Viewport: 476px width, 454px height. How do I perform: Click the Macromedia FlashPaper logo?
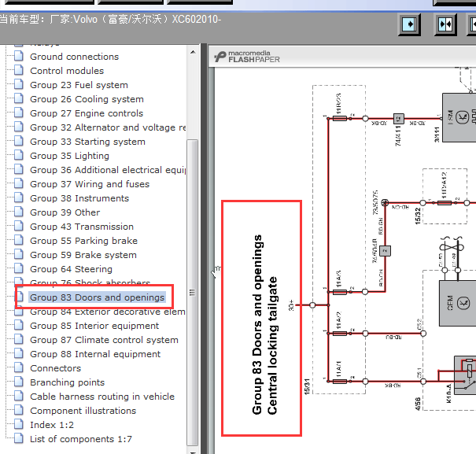tap(247, 57)
